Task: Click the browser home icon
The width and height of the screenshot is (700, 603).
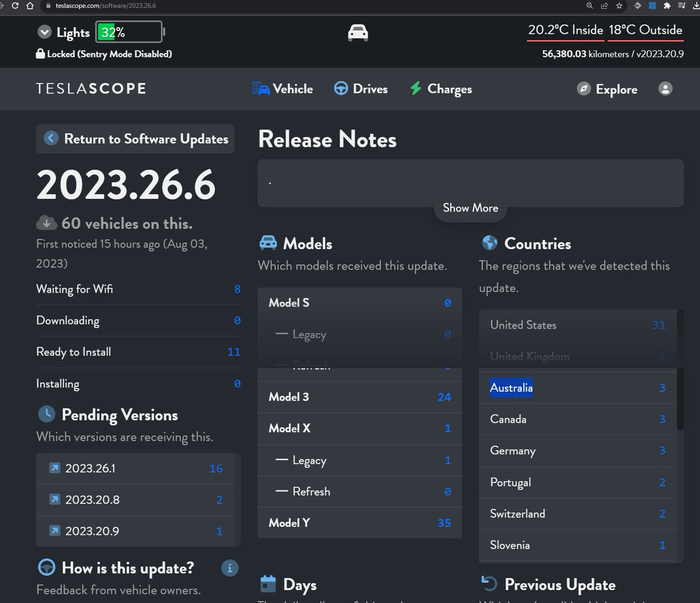Action: click(30, 5)
